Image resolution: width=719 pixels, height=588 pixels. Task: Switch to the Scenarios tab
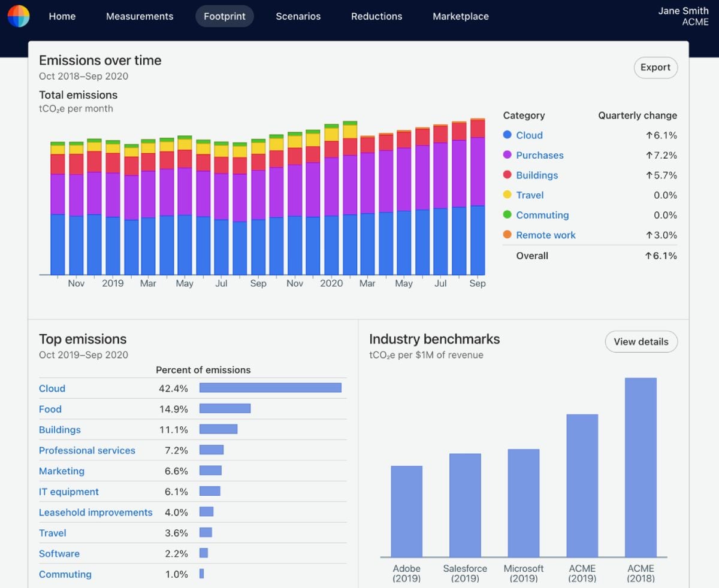click(298, 16)
